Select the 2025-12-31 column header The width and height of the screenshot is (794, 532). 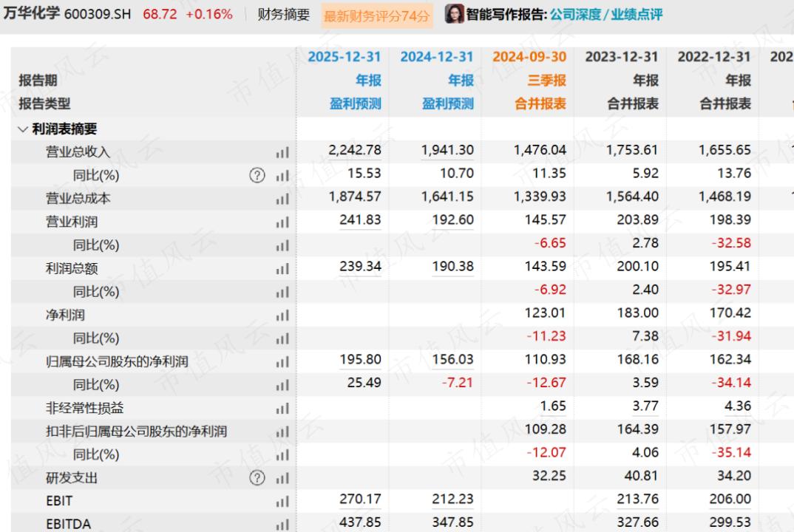(345, 57)
